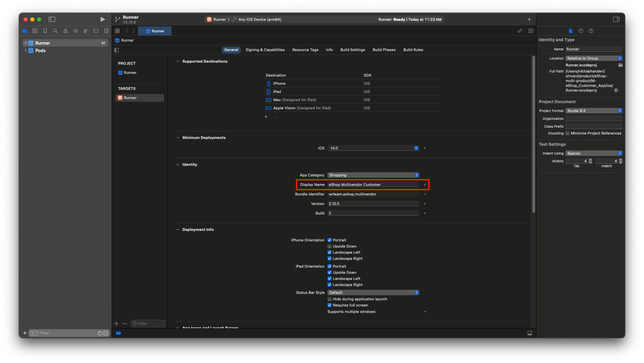
Task: Switch to Build Settings tab
Action: (353, 50)
